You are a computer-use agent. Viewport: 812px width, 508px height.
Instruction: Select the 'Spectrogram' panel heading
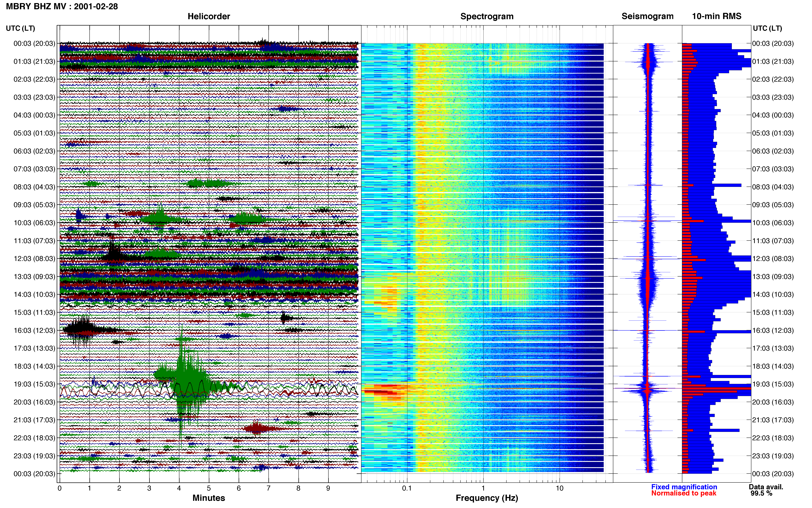[x=487, y=16]
